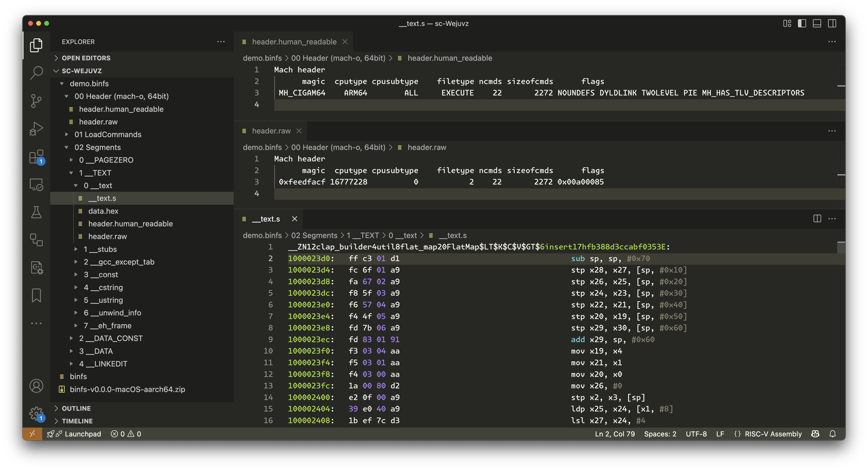Screen dimensions: 868x470
Task: Customize layout icon in title bar
Action: click(787, 23)
